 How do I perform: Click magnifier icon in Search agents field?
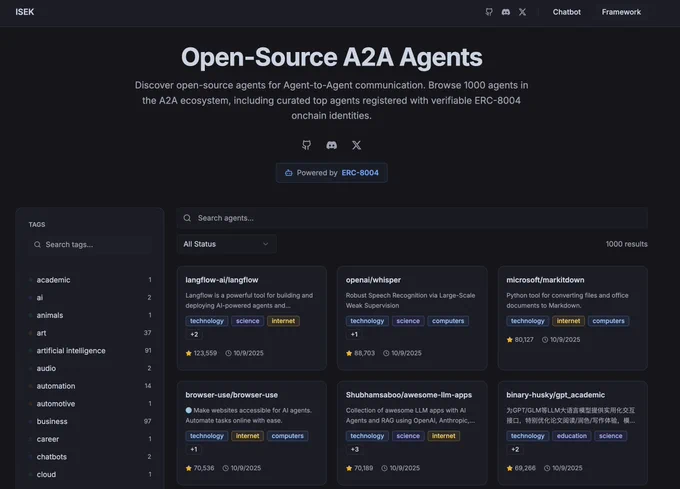tap(187, 218)
